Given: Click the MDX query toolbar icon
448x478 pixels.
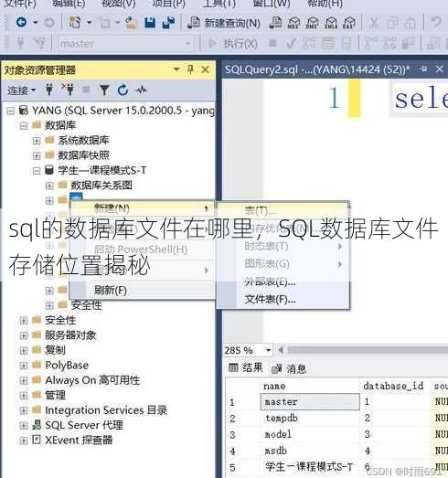Looking at the screenshot, I should click(293, 23).
